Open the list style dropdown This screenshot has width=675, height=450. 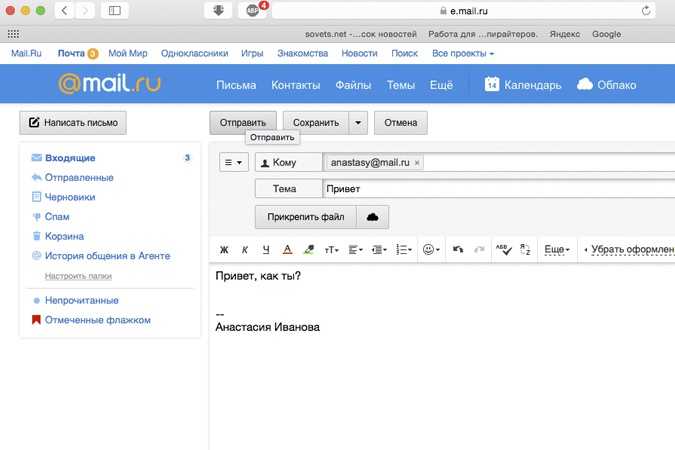coord(404,250)
